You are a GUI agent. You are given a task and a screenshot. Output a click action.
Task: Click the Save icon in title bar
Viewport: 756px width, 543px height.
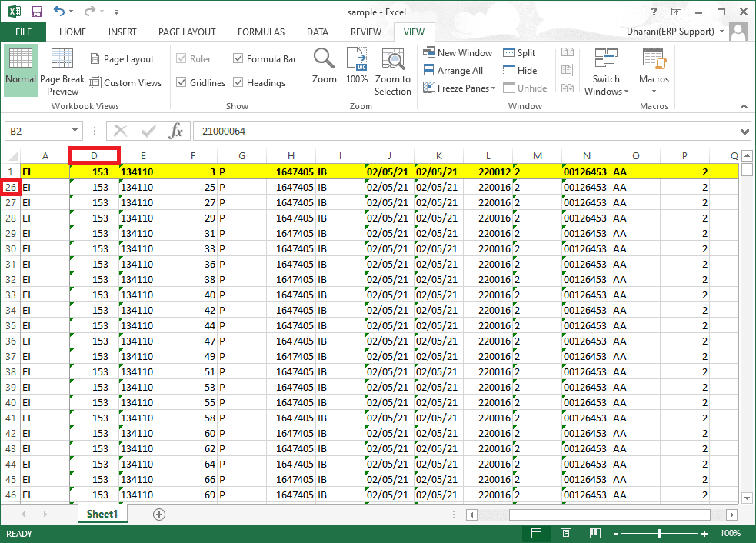pyautogui.click(x=36, y=12)
